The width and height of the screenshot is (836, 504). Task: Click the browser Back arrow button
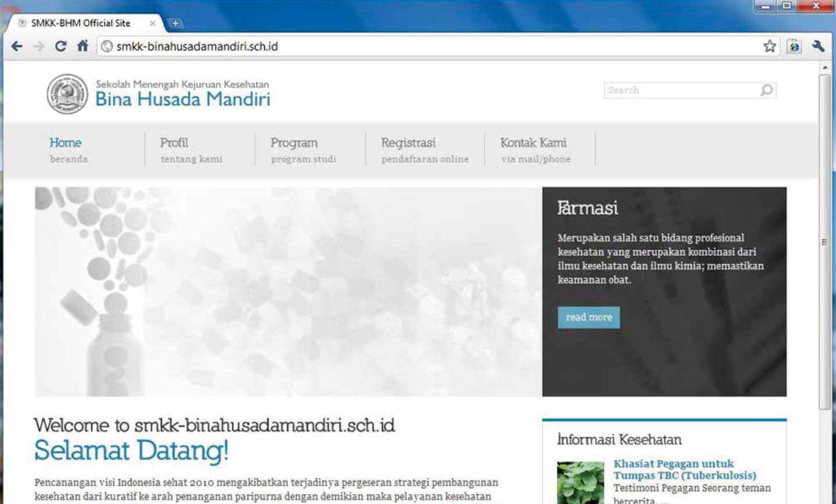point(17,46)
